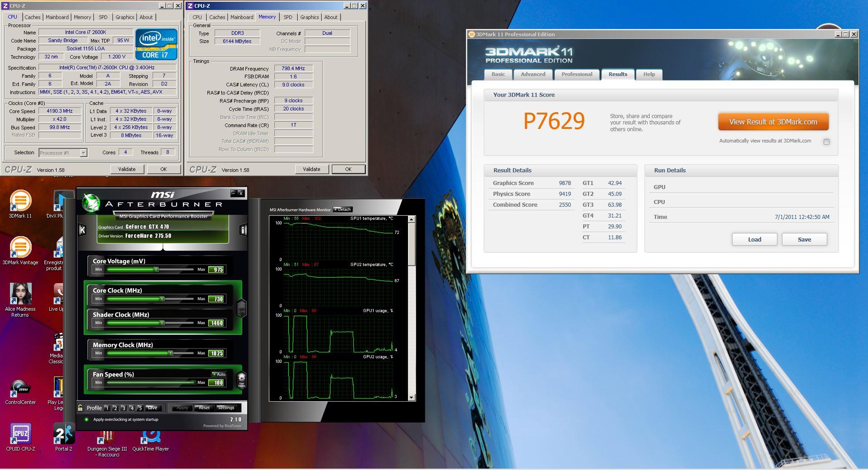Open the 3DMark 11 desktop shortcut
This screenshot has height=470, width=868.
[x=20, y=204]
